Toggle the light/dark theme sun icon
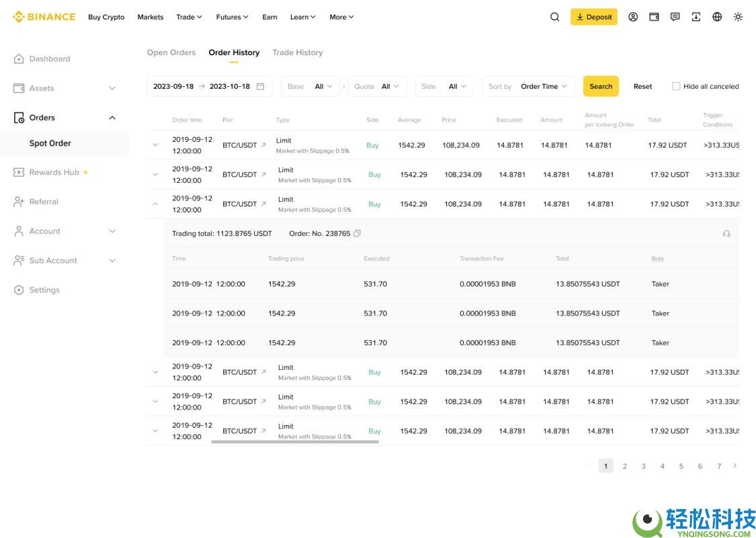 point(738,17)
